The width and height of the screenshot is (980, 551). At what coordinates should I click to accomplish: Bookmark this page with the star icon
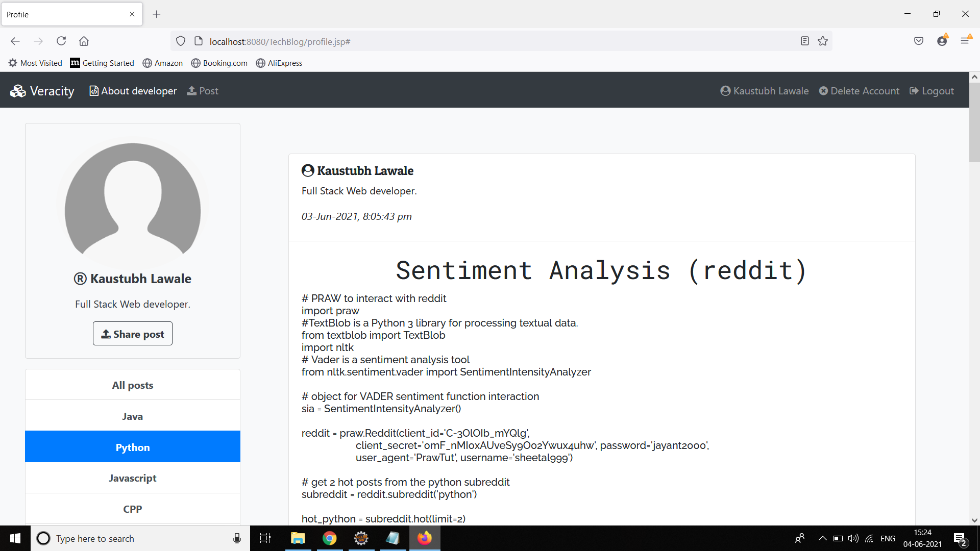823,41
